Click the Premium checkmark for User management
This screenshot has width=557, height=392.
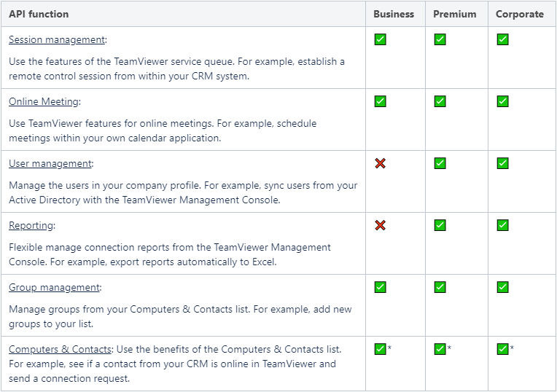coord(440,163)
